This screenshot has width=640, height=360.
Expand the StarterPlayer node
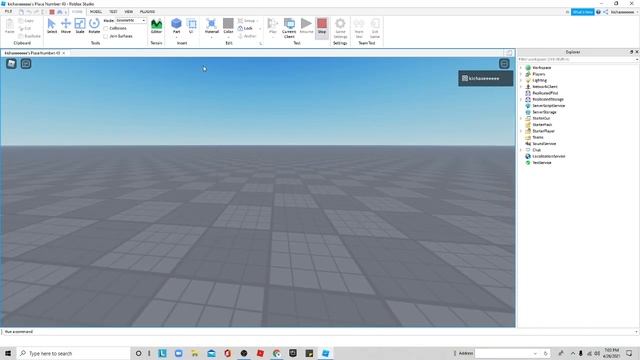[521, 131]
